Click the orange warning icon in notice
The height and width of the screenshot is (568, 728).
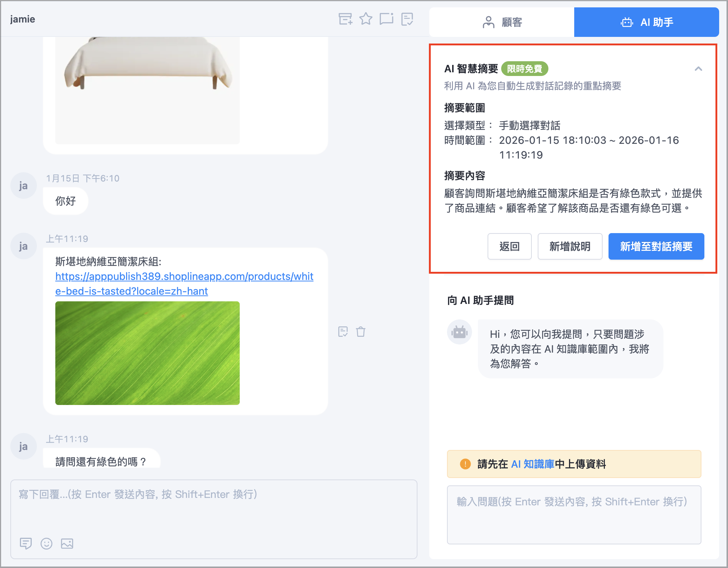tap(465, 464)
